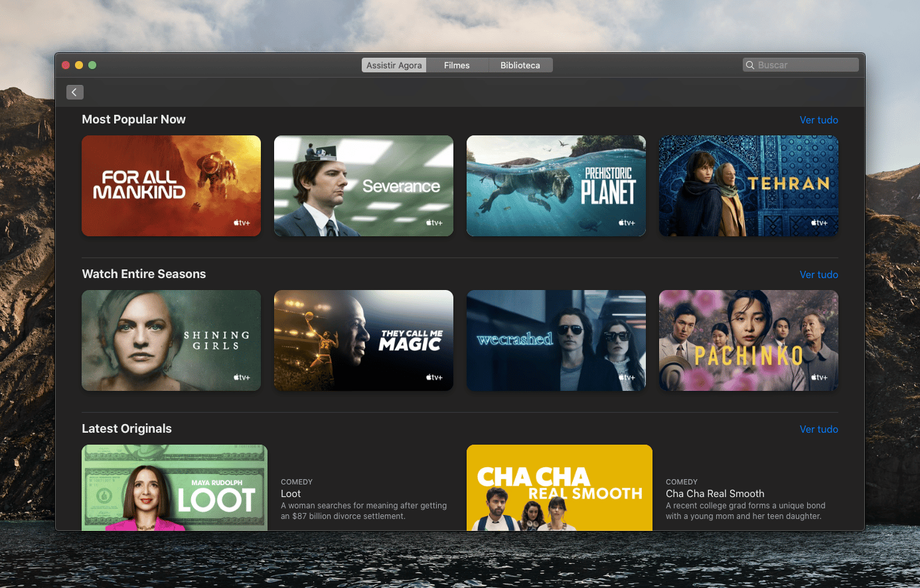Viewport: 920px width, 588px height.
Task: Open Ver tudo for Latest Originals
Action: [818, 429]
